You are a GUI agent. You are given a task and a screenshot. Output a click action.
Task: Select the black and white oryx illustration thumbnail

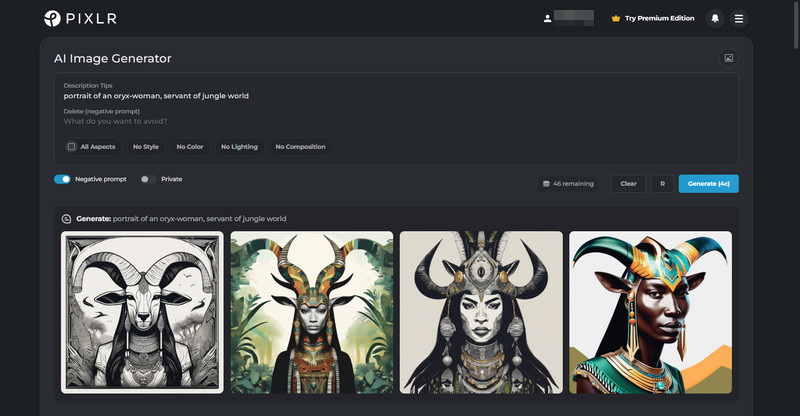(142, 312)
